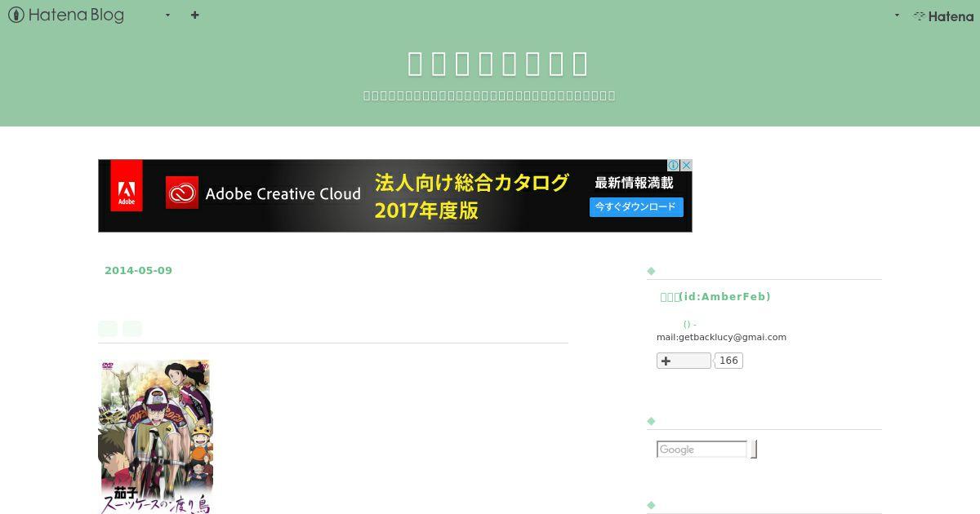Open the blog title in the green header

coord(498,64)
